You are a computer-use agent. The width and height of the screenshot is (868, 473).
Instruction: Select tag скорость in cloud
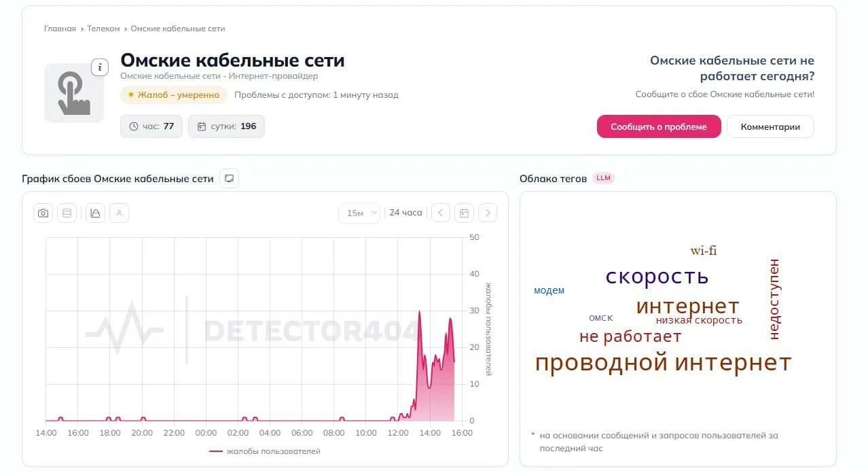(657, 277)
